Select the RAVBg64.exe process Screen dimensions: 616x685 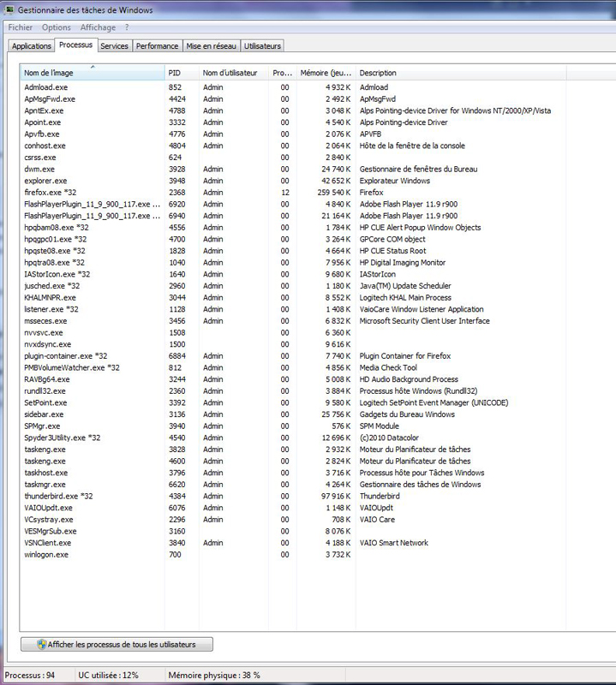point(295,379)
